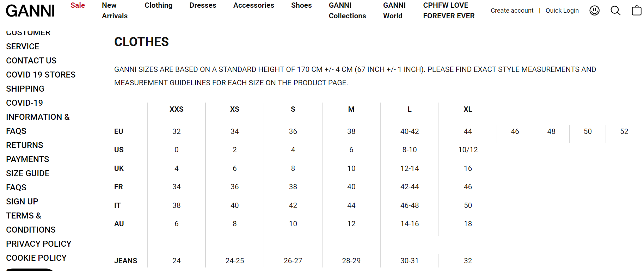Select Dresses in top navigation
644x271 pixels.
pyautogui.click(x=203, y=5)
